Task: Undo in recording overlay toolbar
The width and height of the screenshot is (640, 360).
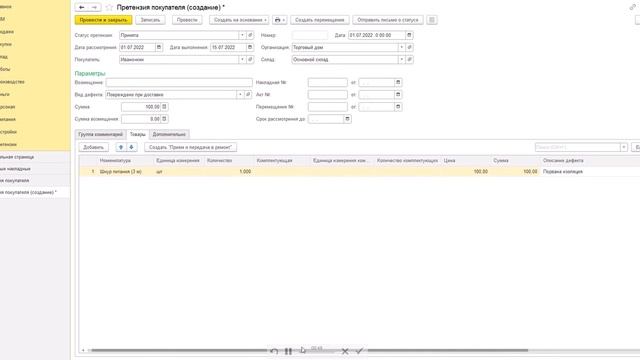Action: [x=274, y=351]
